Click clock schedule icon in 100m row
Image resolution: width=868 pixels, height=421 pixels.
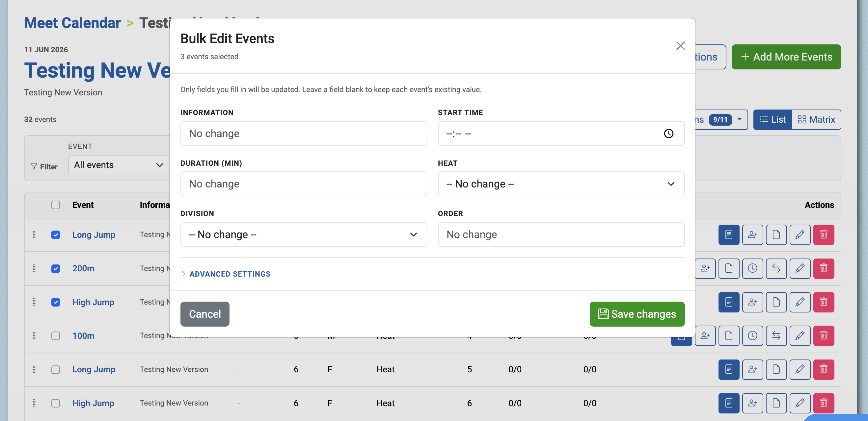[x=752, y=335]
